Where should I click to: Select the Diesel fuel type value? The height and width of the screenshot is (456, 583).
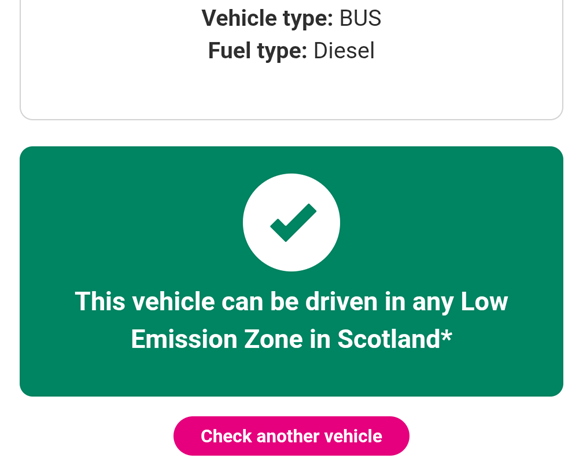(344, 51)
